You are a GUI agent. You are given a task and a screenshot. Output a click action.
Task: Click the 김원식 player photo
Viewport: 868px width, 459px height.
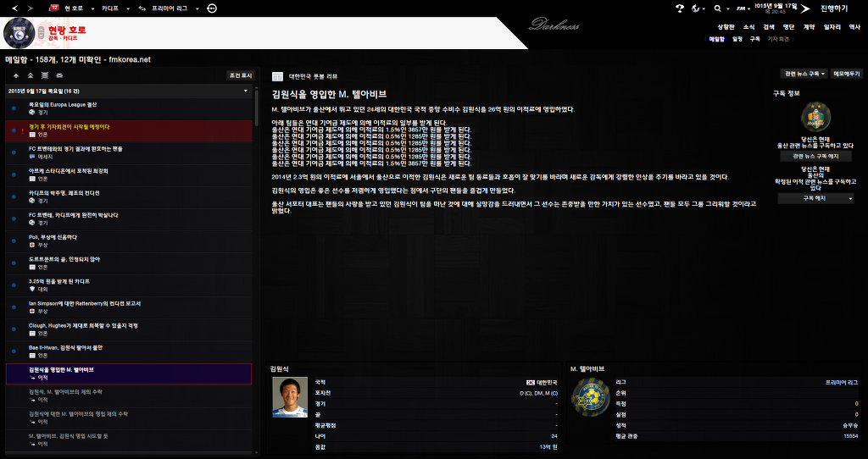[x=290, y=397]
